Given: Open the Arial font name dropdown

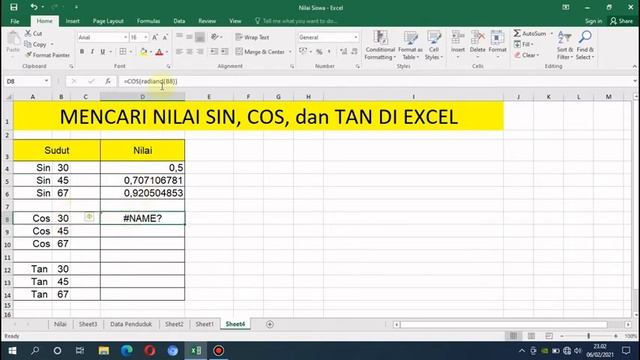Looking at the screenshot, I should pyautogui.click(x=125, y=37).
